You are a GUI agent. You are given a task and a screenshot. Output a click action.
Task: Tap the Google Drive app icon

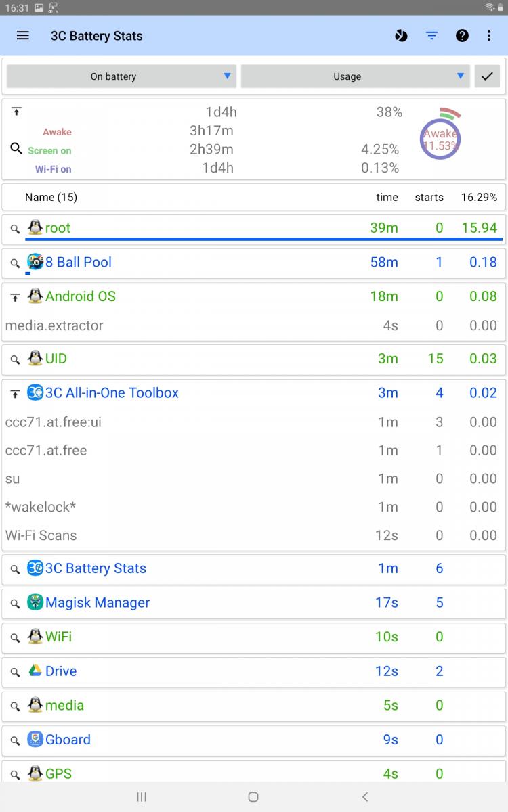click(35, 671)
